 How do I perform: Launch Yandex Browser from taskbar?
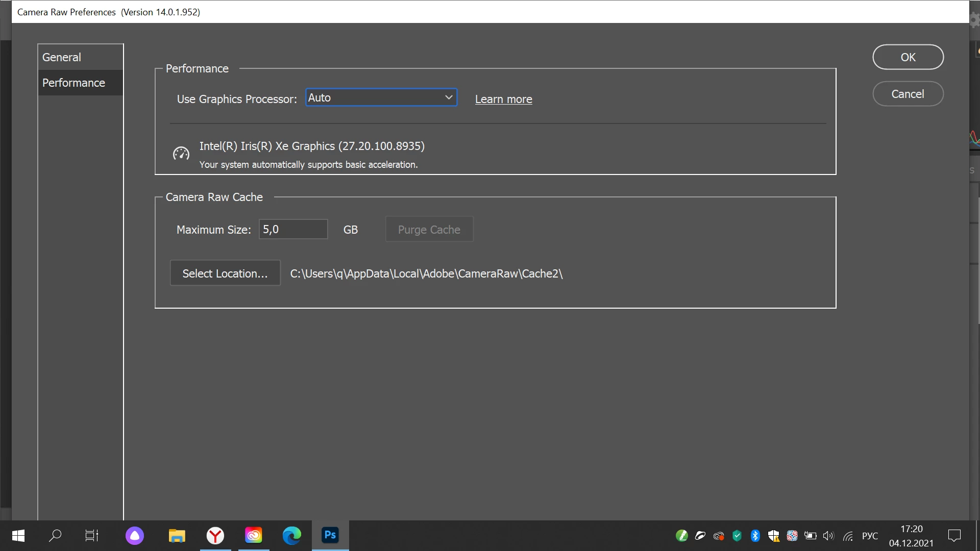pos(215,535)
